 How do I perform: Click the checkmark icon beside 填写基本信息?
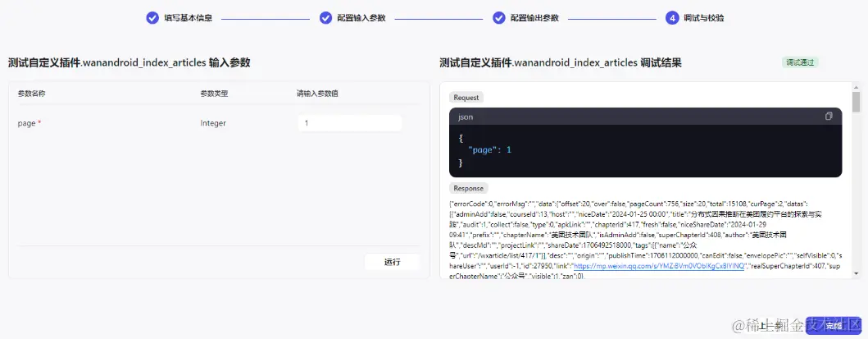152,18
